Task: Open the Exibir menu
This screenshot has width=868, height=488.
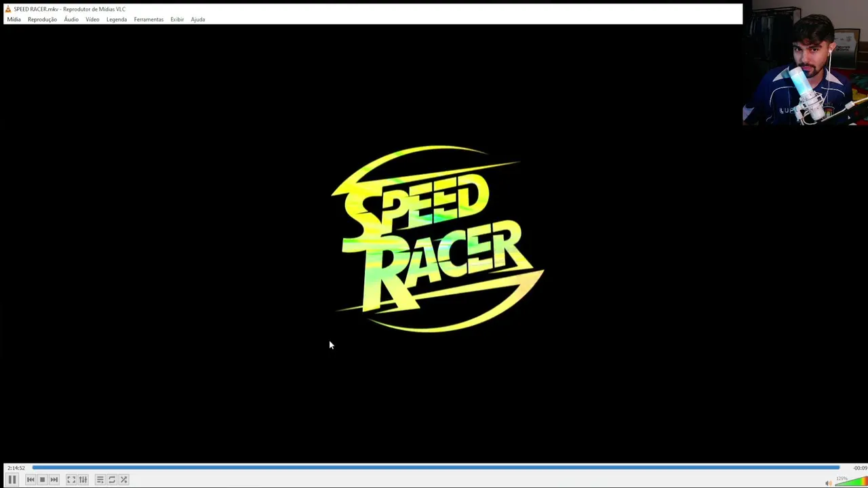Action: [x=177, y=20]
